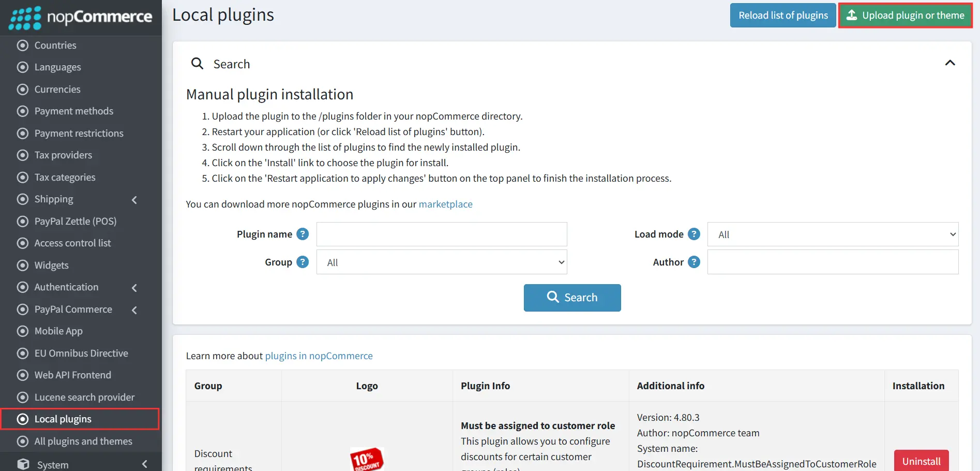Expand the Shipping submenu
The height and width of the screenshot is (471, 980).
[134, 200]
